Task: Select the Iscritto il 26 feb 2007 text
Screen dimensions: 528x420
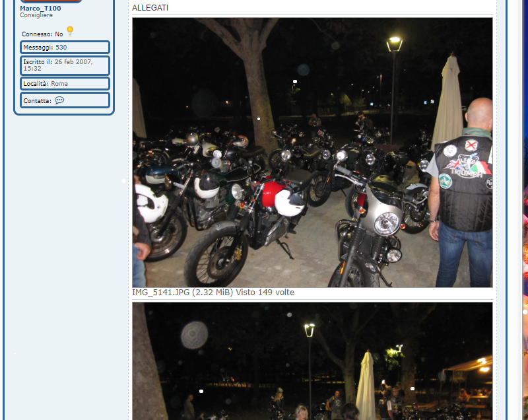Action: (58, 65)
